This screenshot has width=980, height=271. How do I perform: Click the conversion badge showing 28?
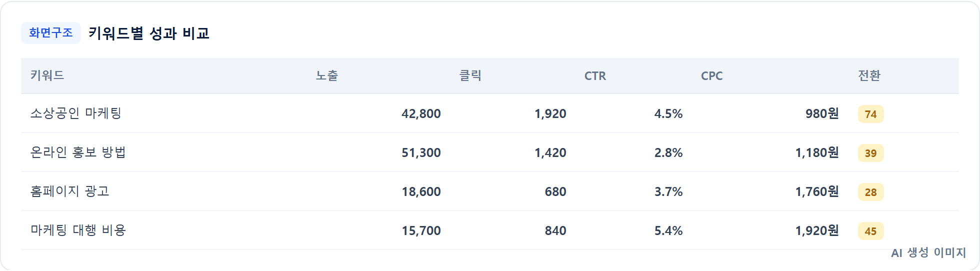[x=870, y=192]
